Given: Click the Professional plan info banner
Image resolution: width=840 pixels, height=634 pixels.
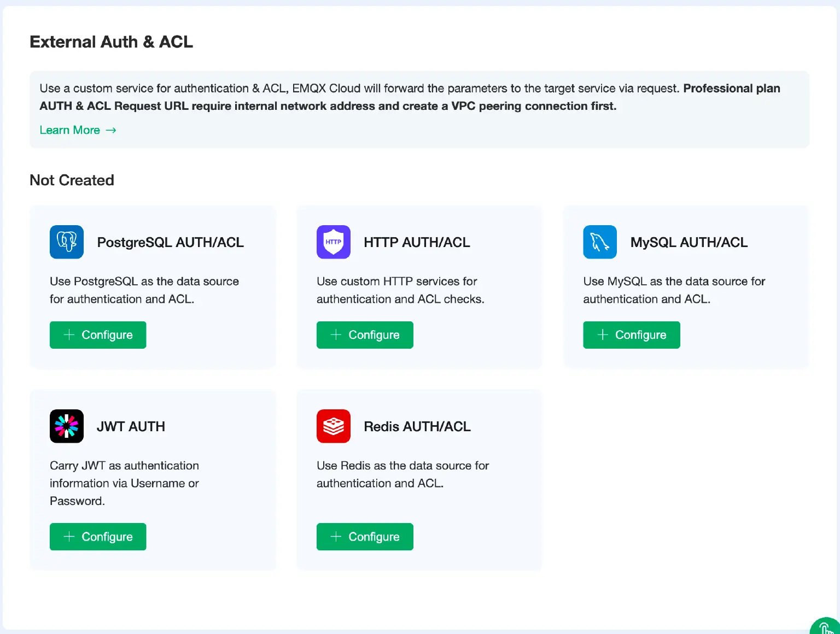Looking at the screenshot, I should pyautogui.click(x=419, y=109).
